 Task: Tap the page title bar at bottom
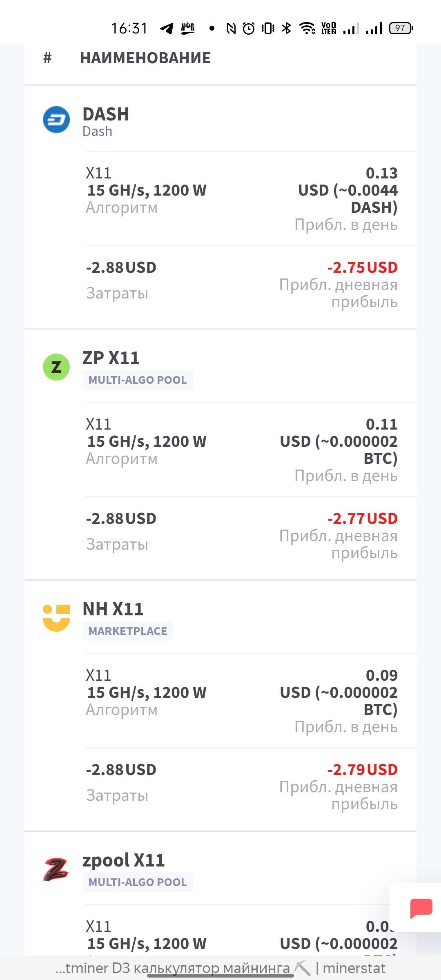pyautogui.click(x=220, y=968)
